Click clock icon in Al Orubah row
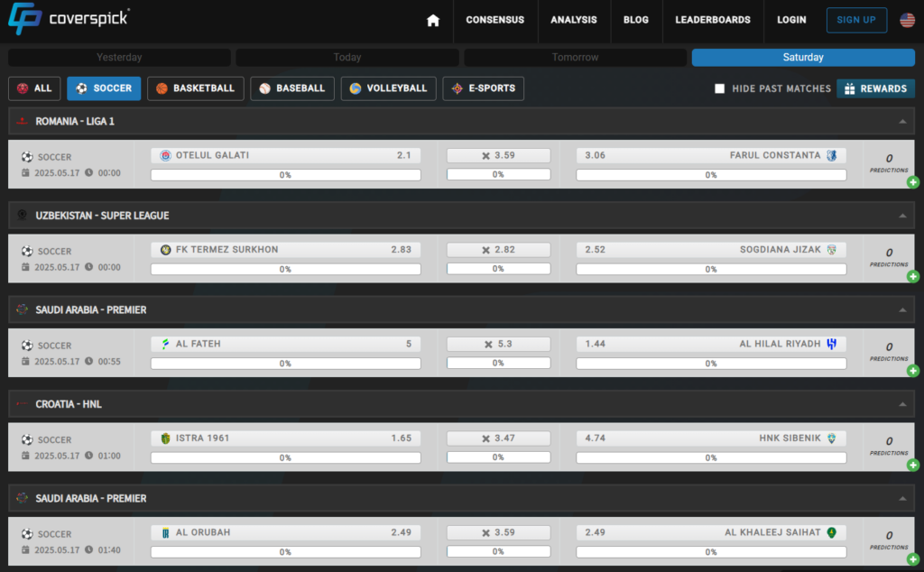924x572 pixels. pos(88,549)
